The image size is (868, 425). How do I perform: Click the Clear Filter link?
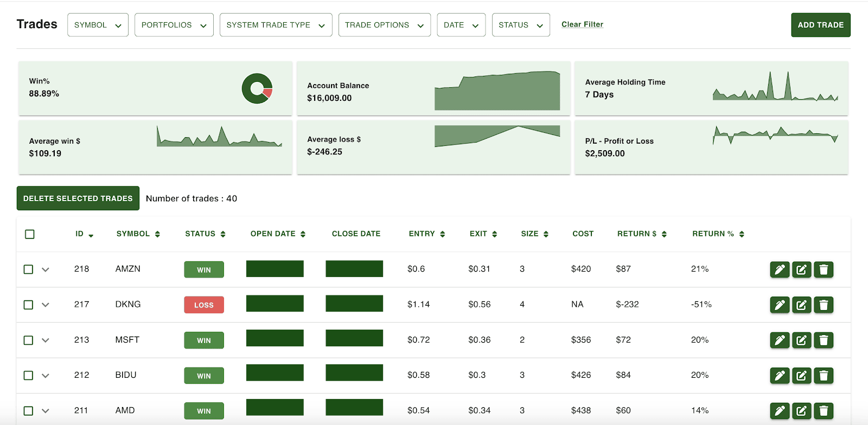582,24
